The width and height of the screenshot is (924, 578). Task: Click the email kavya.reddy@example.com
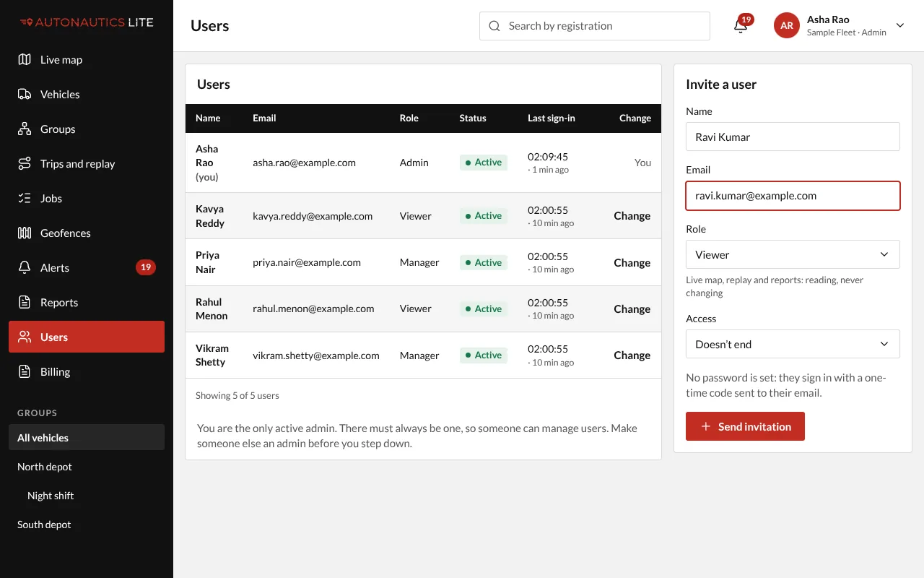coord(313,216)
